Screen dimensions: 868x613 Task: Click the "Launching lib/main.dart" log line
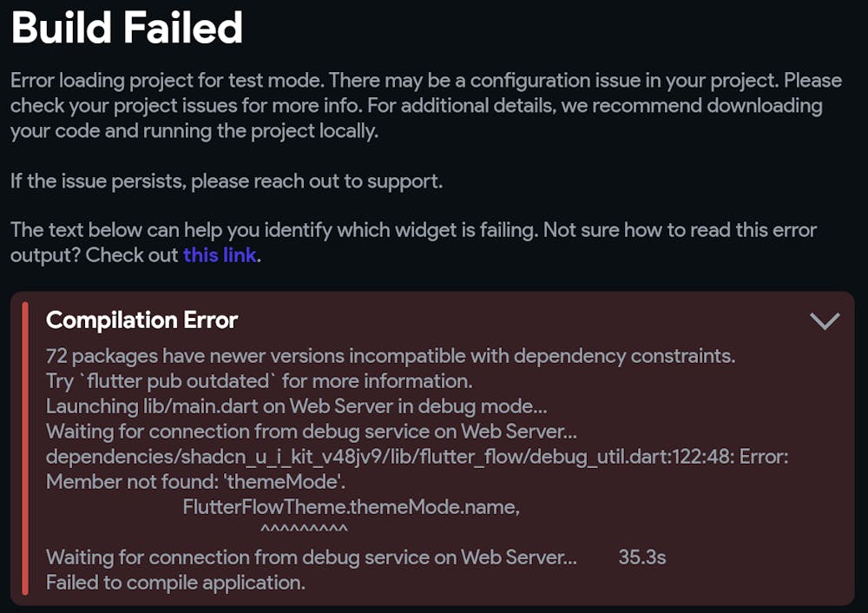(296, 406)
